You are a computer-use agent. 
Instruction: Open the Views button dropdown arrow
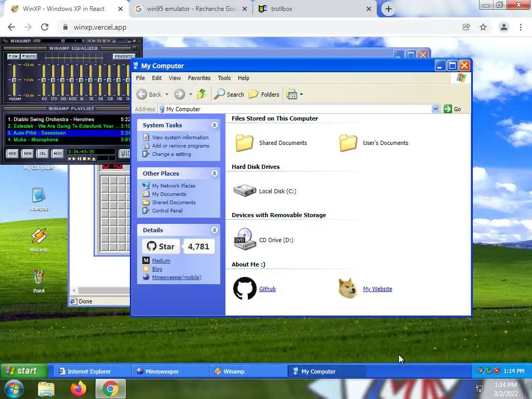[301, 95]
